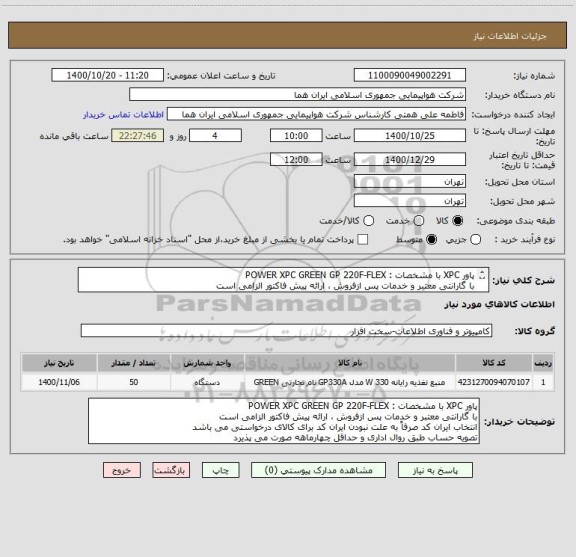
Task: Click the دستگاه unit cell
Action: tap(207, 382)
